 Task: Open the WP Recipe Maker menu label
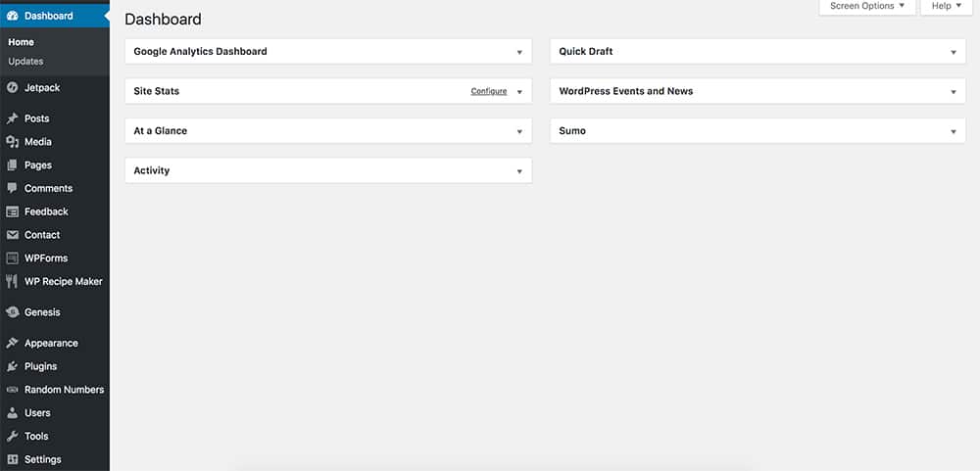click(64, 282)
